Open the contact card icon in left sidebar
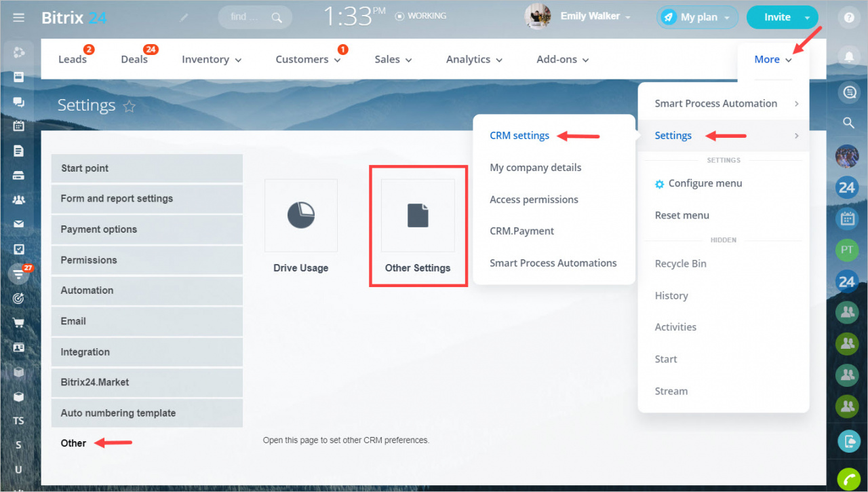 pyautogui.click(x=18, y=347)
